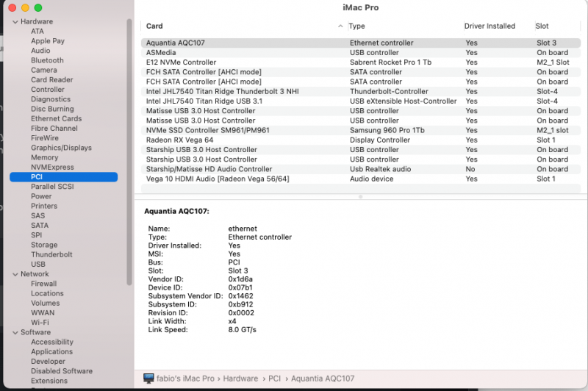This screenshot has height=391, width=588.
Task: Select the Aquantia AQC107 card row
Action: [x=361, y=43]
